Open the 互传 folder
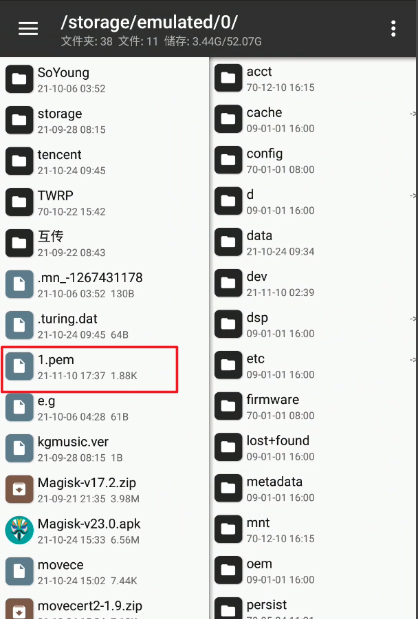 pos(105,243)
